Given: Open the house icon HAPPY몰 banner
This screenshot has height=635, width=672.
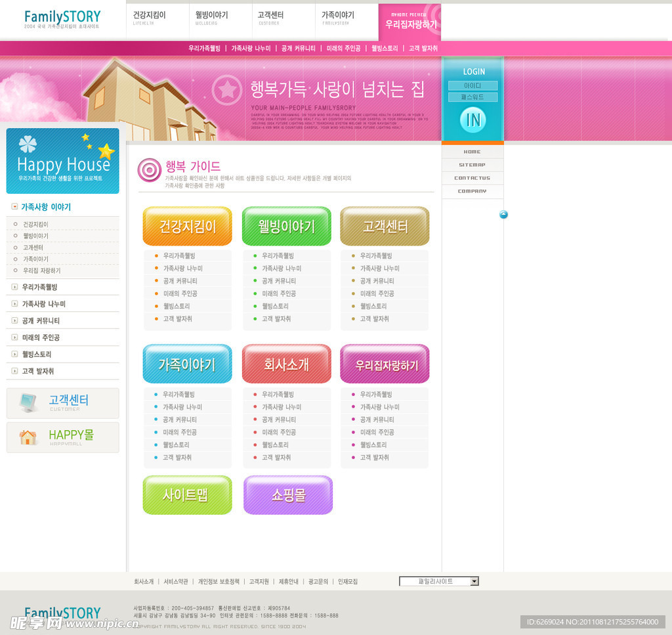Looking at the screenshot, I should [x=62, y=437].
